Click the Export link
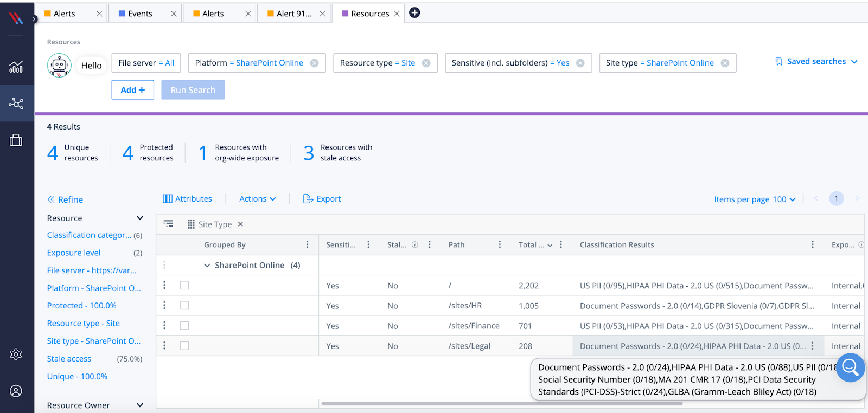This screenshot has height=413, width=868. point(322,199)
